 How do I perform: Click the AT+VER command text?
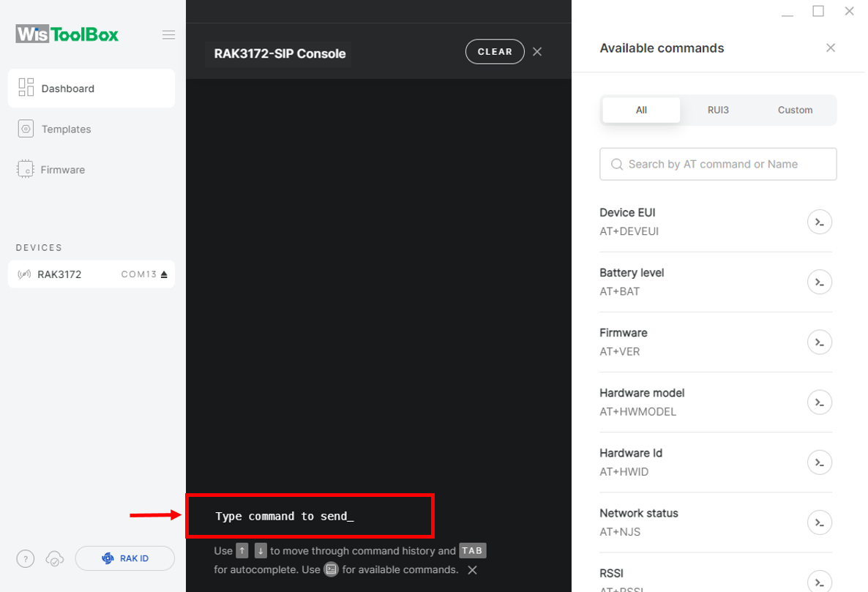(x=619, y=352)
